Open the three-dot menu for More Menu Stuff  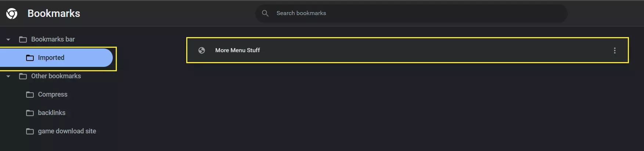615,50
